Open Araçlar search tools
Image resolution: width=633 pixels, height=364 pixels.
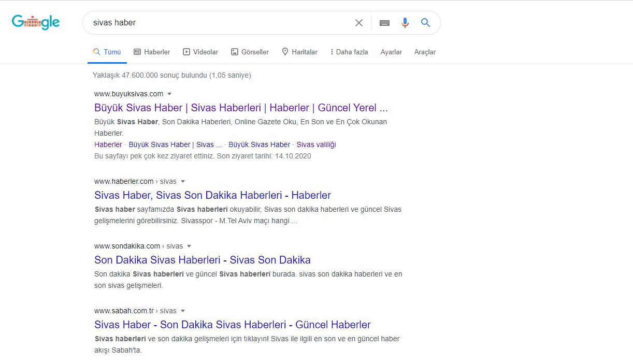point(425,52)
